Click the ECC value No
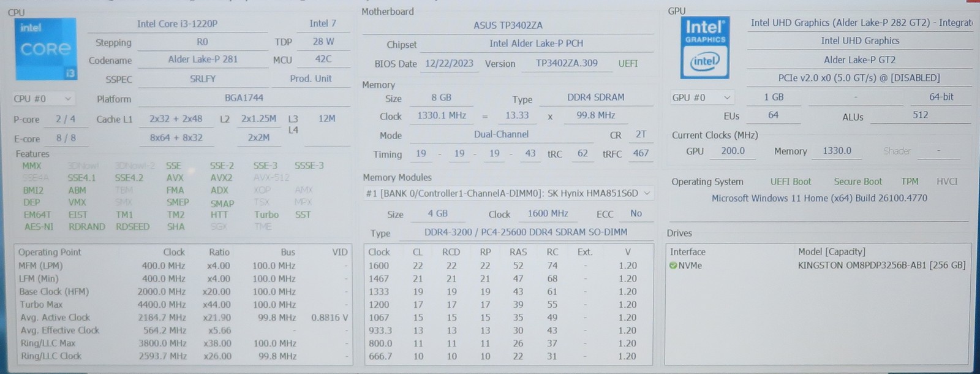Image resolution: width=980 pixels, height=374 pixels. pyautogui.click(x=636, y=213)
